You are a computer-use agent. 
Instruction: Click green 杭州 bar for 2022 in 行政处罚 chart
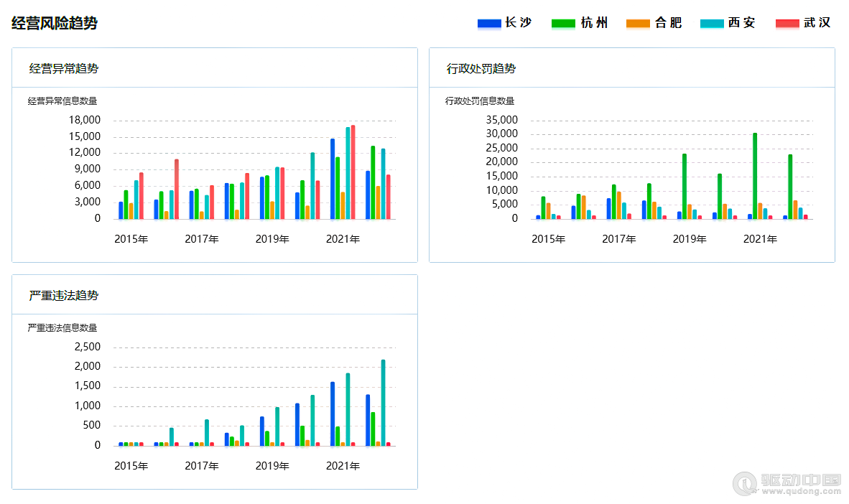tap(791, 187)
